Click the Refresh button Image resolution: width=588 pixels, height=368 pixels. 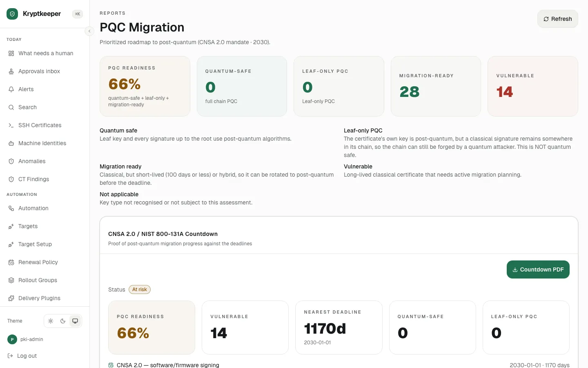(558, 19)
